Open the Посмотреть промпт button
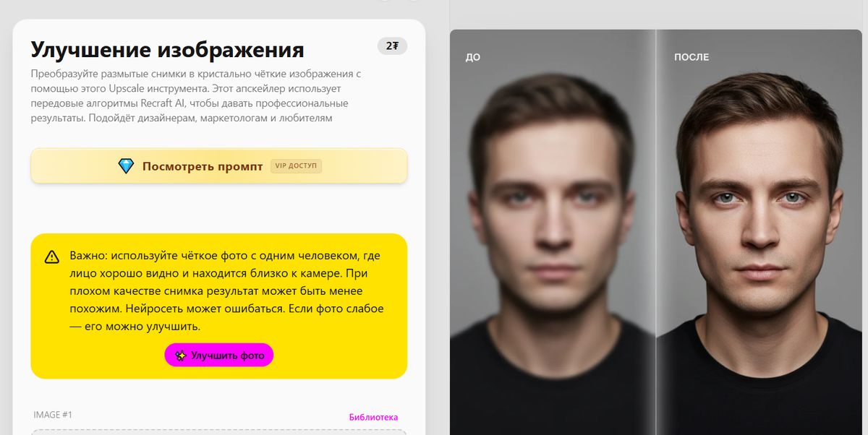 click(219, 166)
